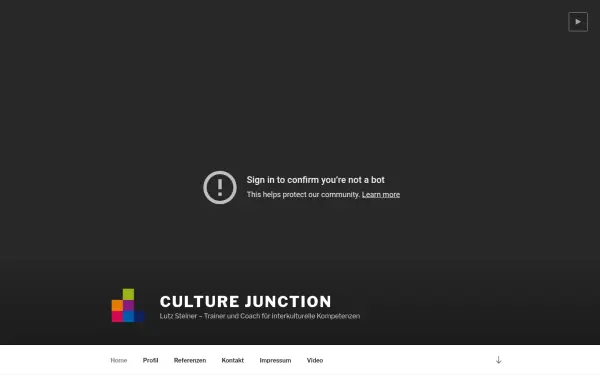The height and width of the screenshot is (375, 600).
Task: Go to the Home menu item
Action: (x=119, y=360)
